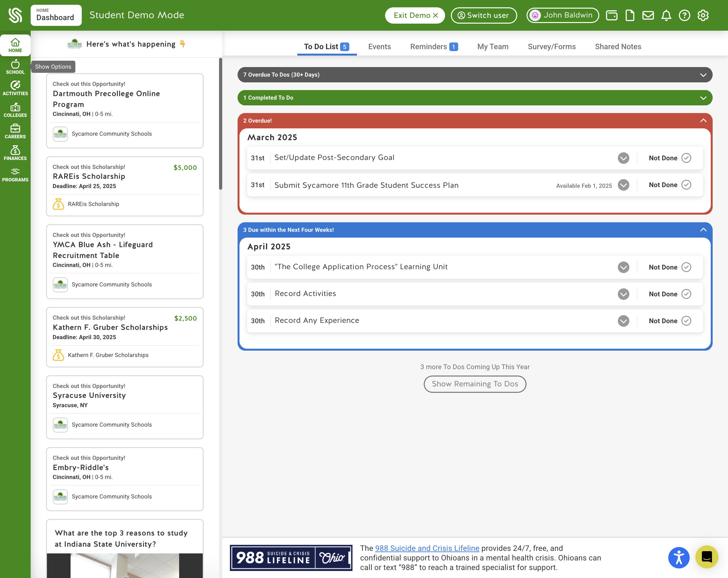
Task: Click Sycamore logo in Embry-Riddle's card
Action: click(x=60, y=497)
